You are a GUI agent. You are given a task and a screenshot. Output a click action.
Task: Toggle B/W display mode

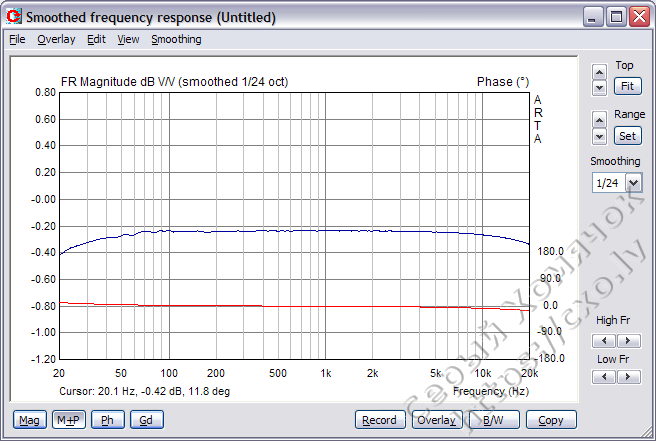494,420
